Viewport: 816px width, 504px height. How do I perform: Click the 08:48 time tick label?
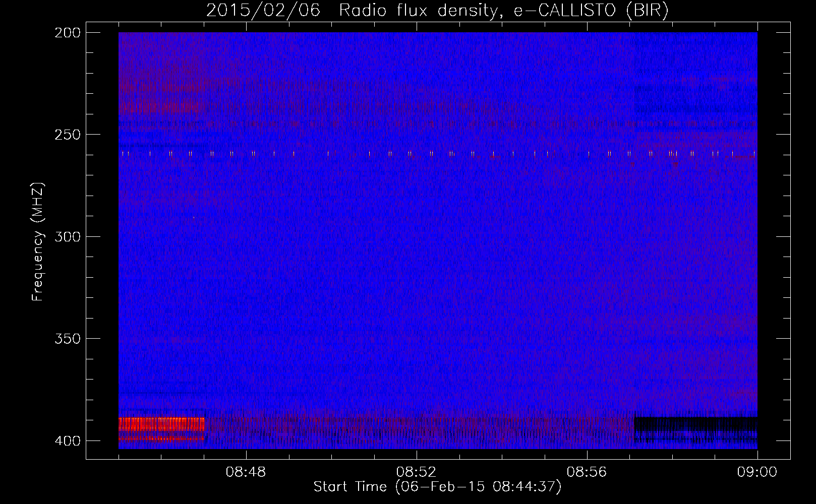[246, 472]
